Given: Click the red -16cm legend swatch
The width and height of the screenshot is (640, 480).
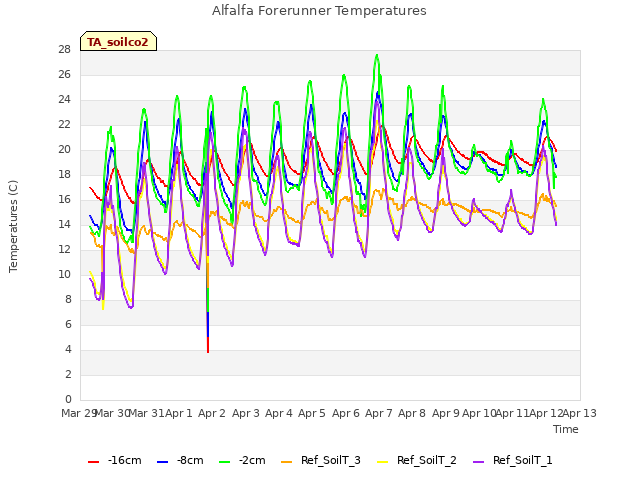Looking at the screenshot, I should point(93,462).
